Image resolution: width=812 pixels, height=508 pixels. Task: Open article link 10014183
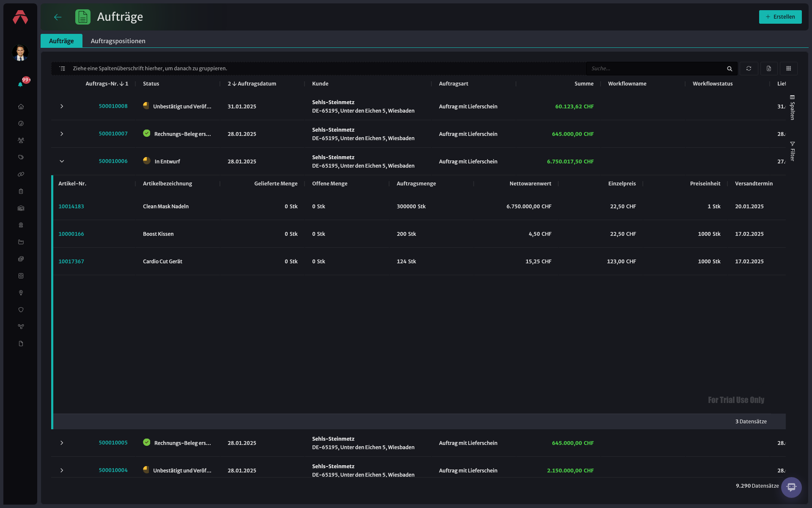tap(71, 207)
